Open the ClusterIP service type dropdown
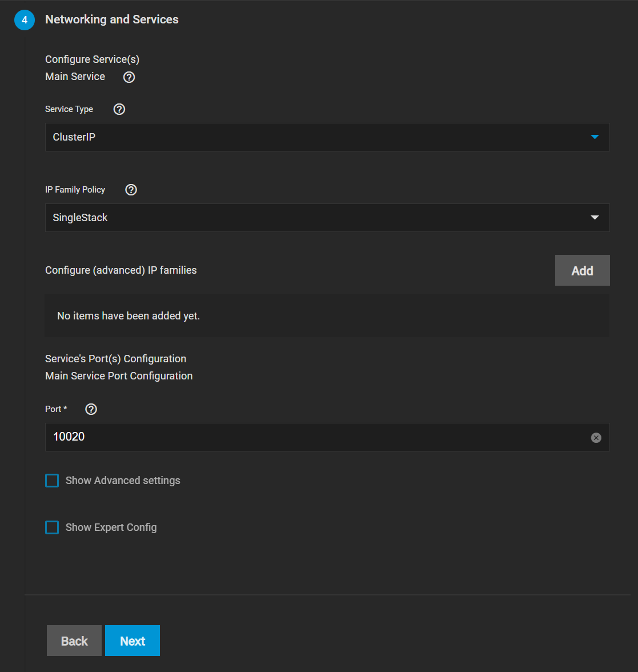Image resolution: width=638 pixels, height=672 pixels. [x=320, y=137]
